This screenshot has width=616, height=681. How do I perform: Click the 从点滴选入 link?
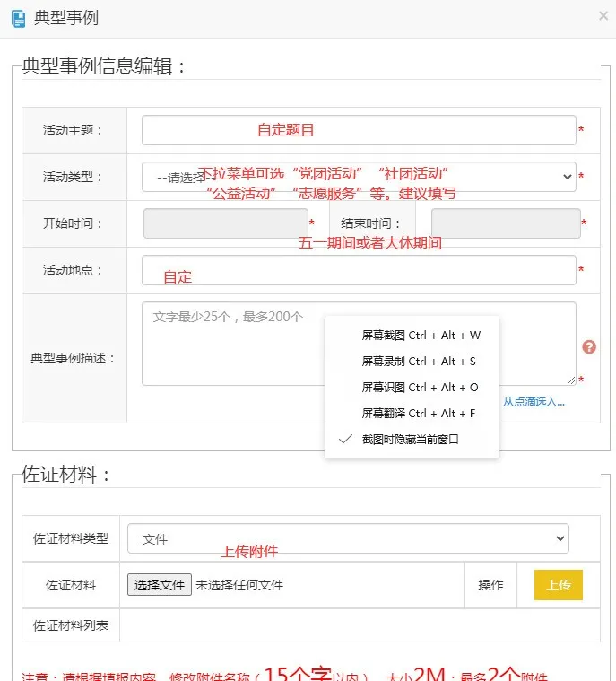coord(534,402)
